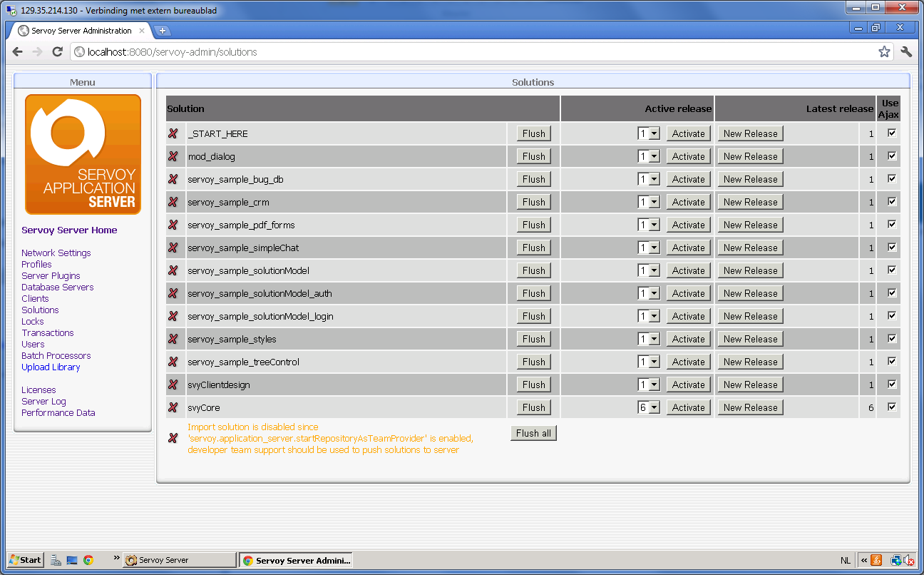
Task: Open Server Log from menu
Action: pos(43,402)
